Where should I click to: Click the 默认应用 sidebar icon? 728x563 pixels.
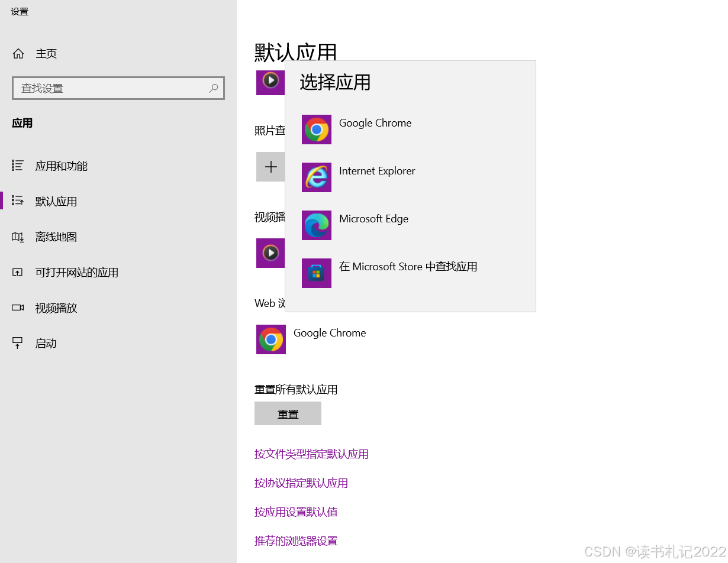[18, 201]
